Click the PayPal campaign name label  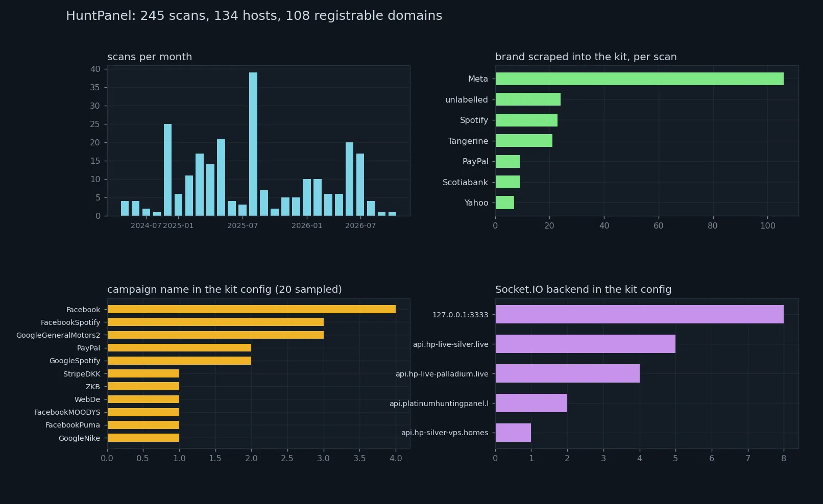[x=88, y=348]
